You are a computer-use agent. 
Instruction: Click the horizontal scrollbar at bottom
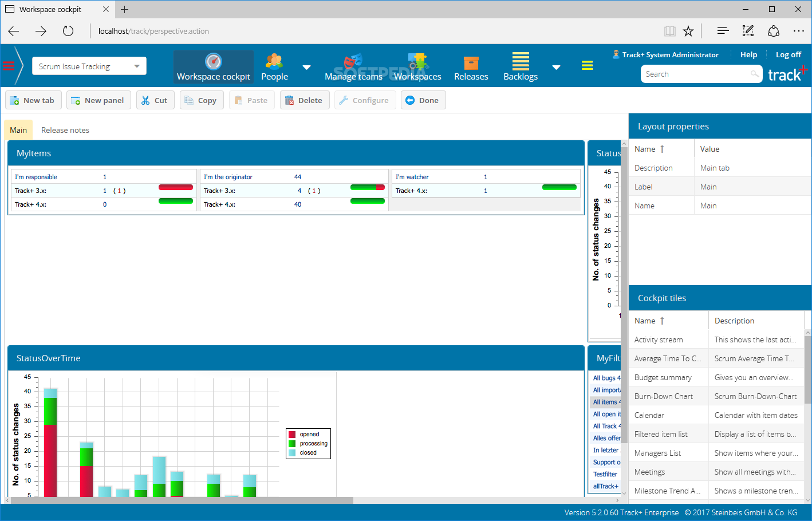[x=182, y=500]
